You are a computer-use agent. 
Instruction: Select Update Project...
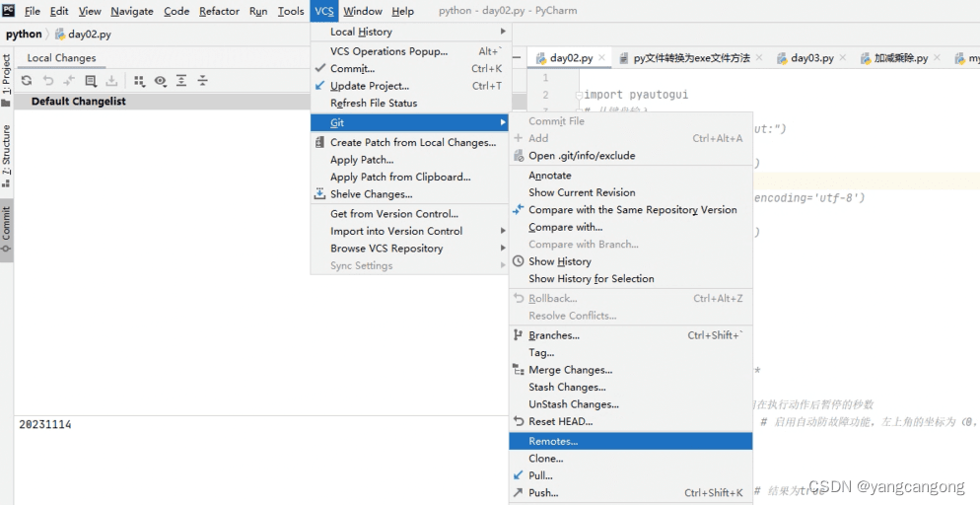pyautogui.click(x=410, y=86)
